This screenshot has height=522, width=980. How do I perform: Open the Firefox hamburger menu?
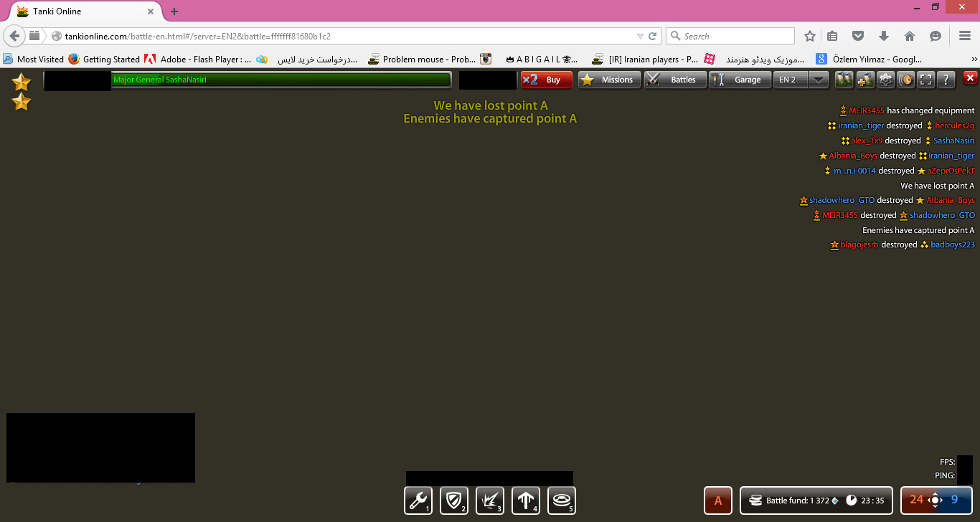click(965, 36)
